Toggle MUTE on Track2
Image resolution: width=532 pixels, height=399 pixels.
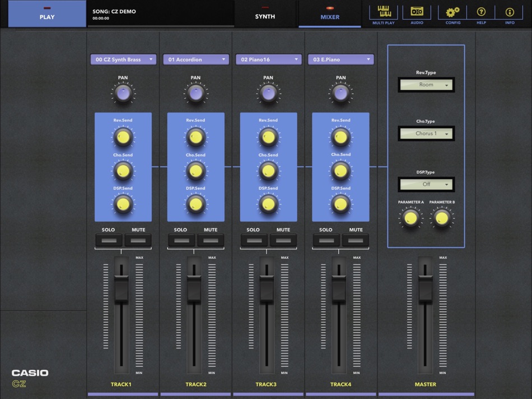tap(211, 240)
